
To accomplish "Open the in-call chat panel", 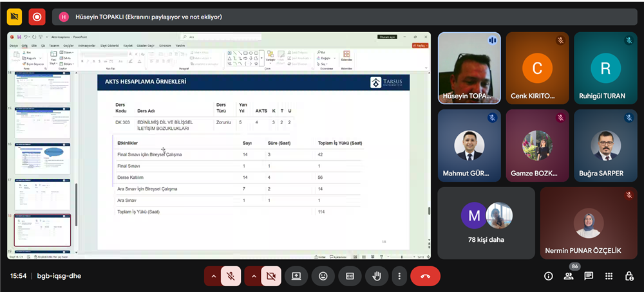I will click(x=589, y=276).
